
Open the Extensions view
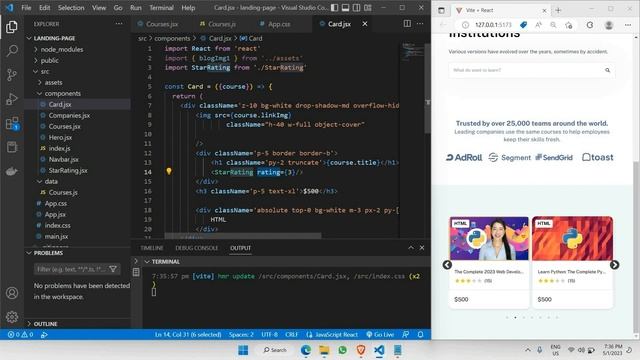(12, 123)
